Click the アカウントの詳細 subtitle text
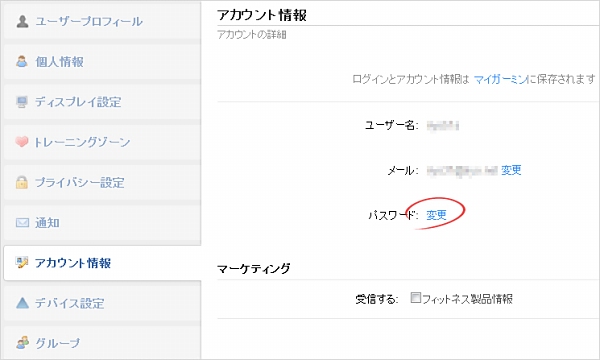The width and height of the screenshot is (600, 360). pyautogui.click(x=252, y=35)
